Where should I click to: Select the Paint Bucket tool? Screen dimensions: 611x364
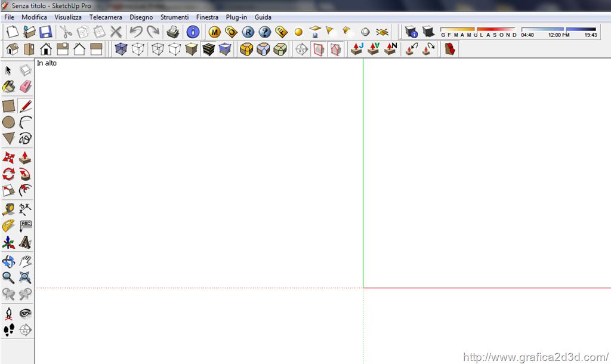8,87
